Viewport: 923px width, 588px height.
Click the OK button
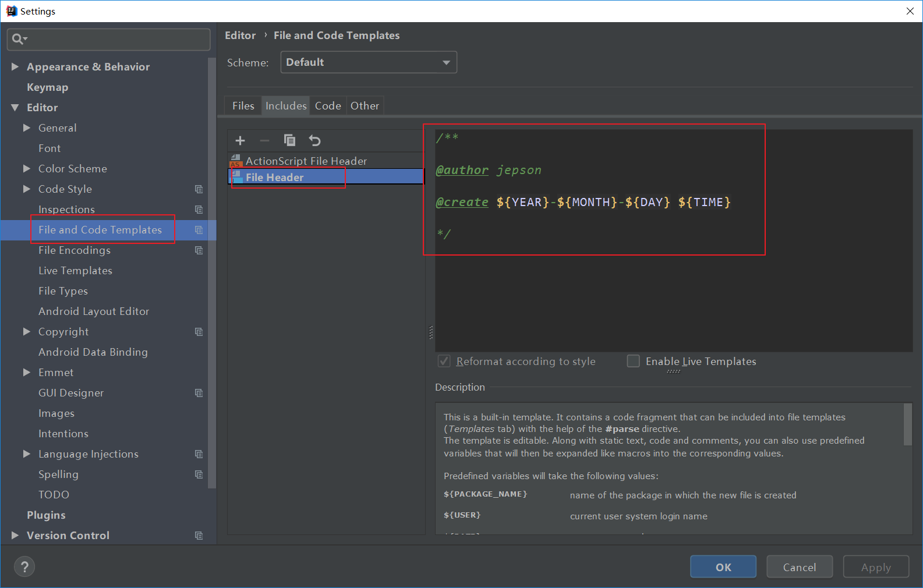click(723, 567)
